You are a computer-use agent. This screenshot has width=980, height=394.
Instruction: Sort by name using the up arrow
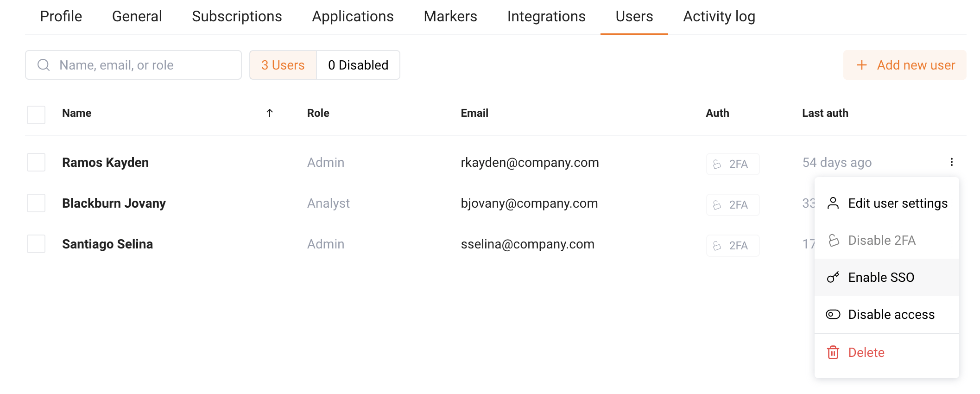270,113
